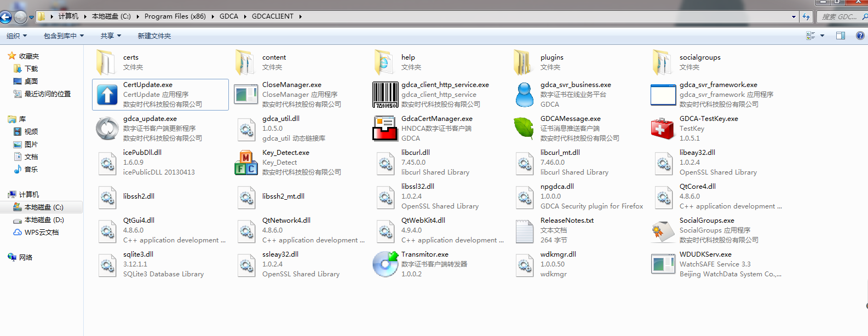Click the gdca_svr_framework.exe window icon
Image resolution: width=868 pixels, height=336 pixels.
(663, 95)
